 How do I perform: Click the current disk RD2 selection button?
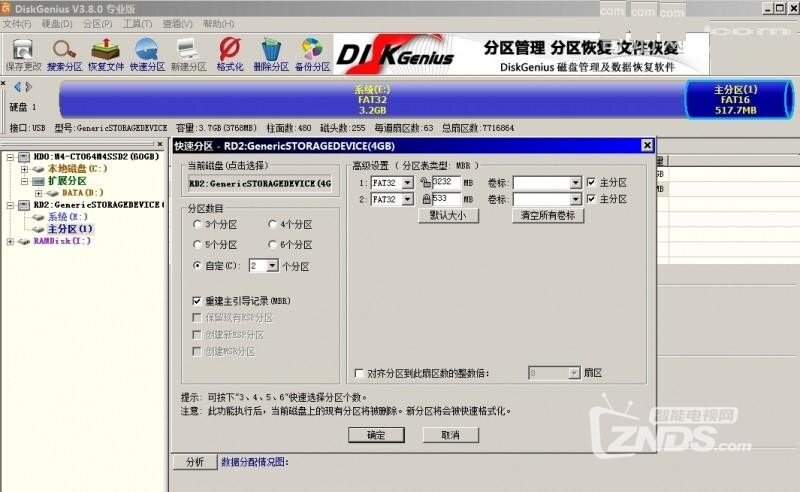260,183
